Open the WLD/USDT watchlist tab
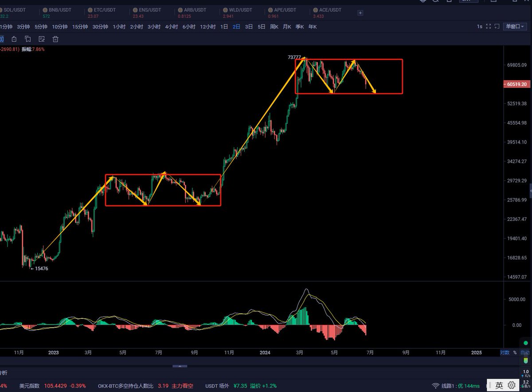Image resolution: width=532 pixels, height=392 pixels. 238,12
